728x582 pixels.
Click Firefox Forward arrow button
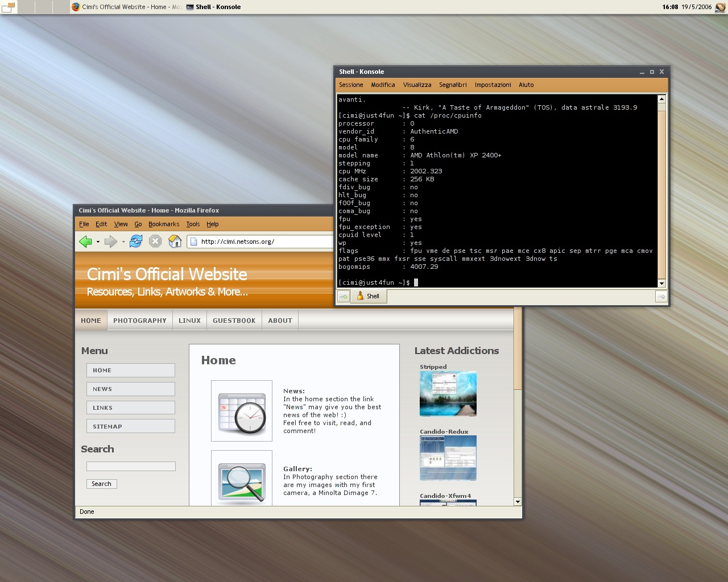point(111,242)
